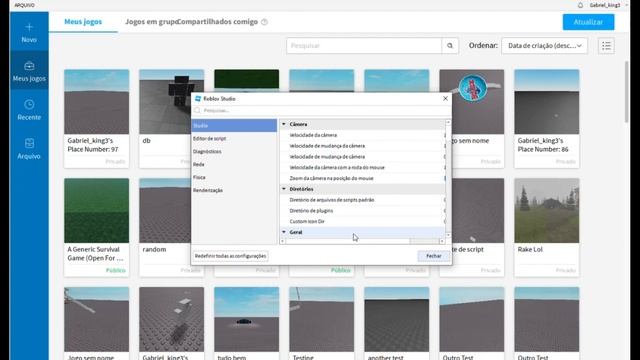Focus the settings dialog search field

click(x=322, y=111)
